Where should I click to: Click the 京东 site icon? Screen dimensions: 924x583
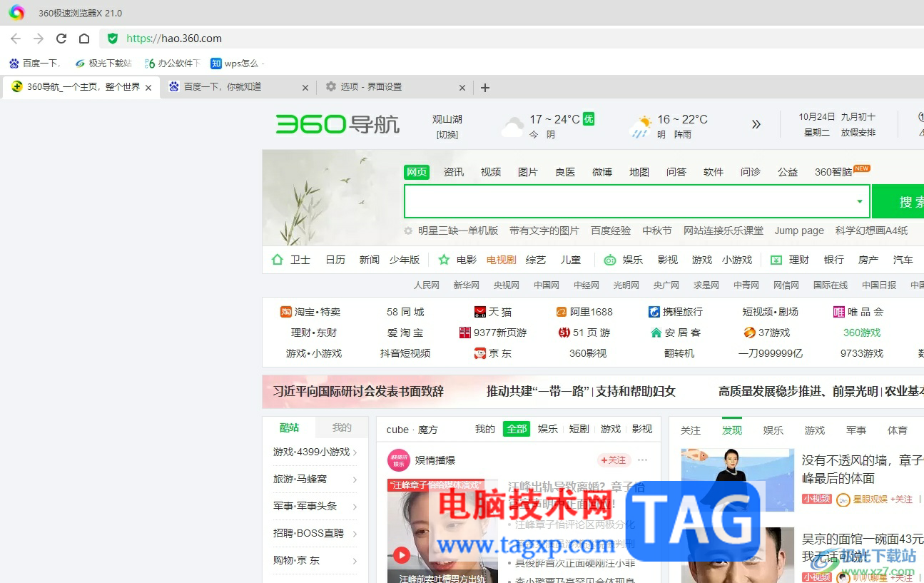(480, 353)
